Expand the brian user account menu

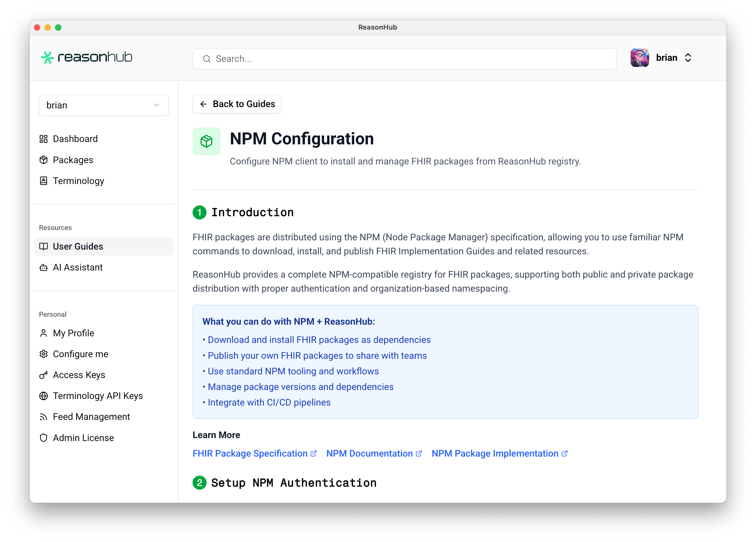coord(688,58)
